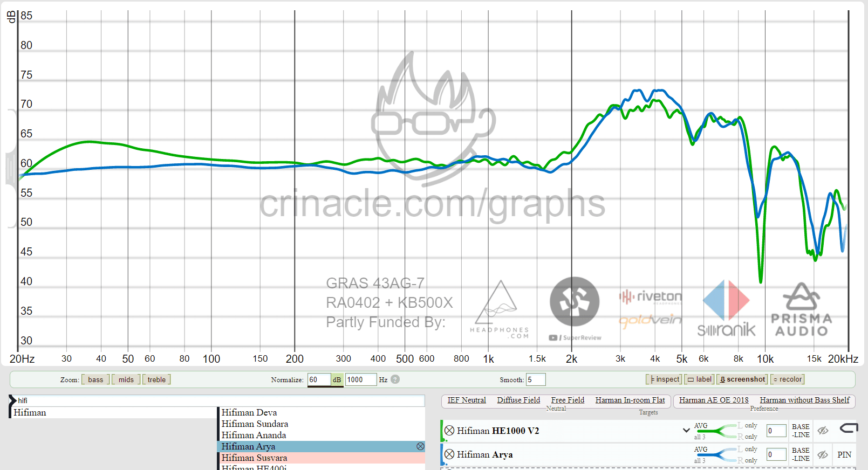Click the search arrow icon beside hifi
This screenshot has width=868, height=470.
(x=12, y=400)
